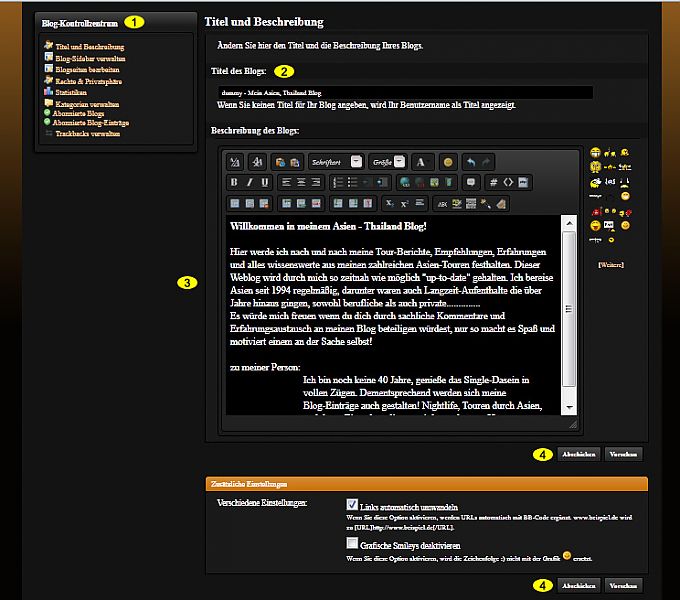680x600 pixels.
Task: Insert a horizontal line via toolbar
Action: [x=419, y=203]
